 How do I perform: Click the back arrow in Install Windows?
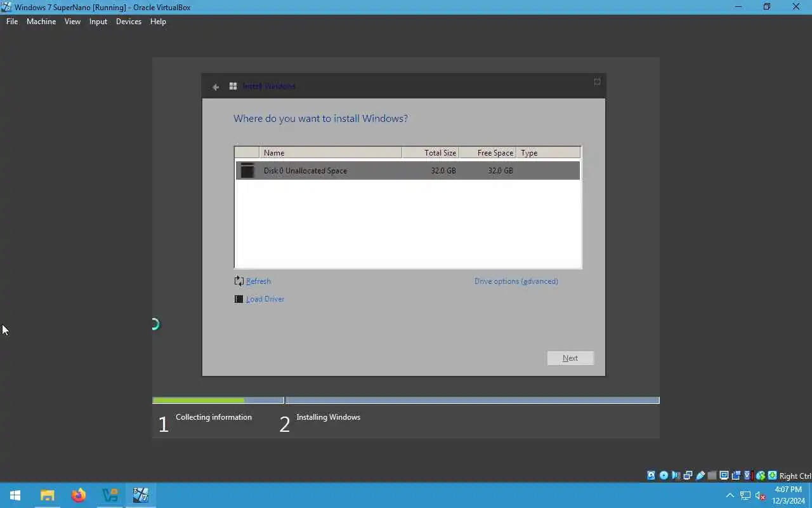[x=216, y=87]
